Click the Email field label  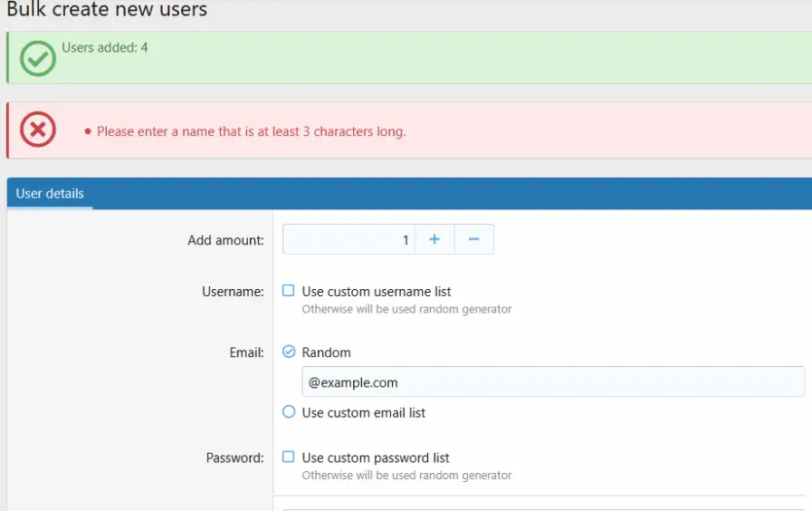click(x=246, y=352)
